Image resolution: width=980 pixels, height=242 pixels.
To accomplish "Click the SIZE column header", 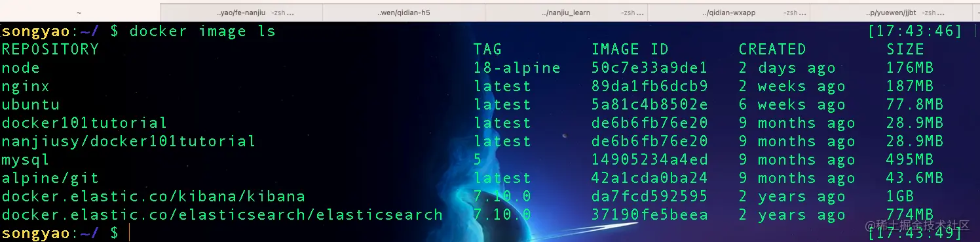I will pos(905,49).
